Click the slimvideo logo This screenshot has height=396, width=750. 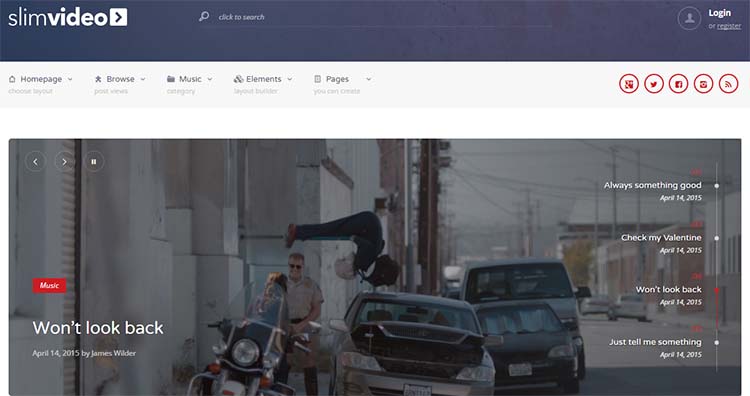coord(67,17)
